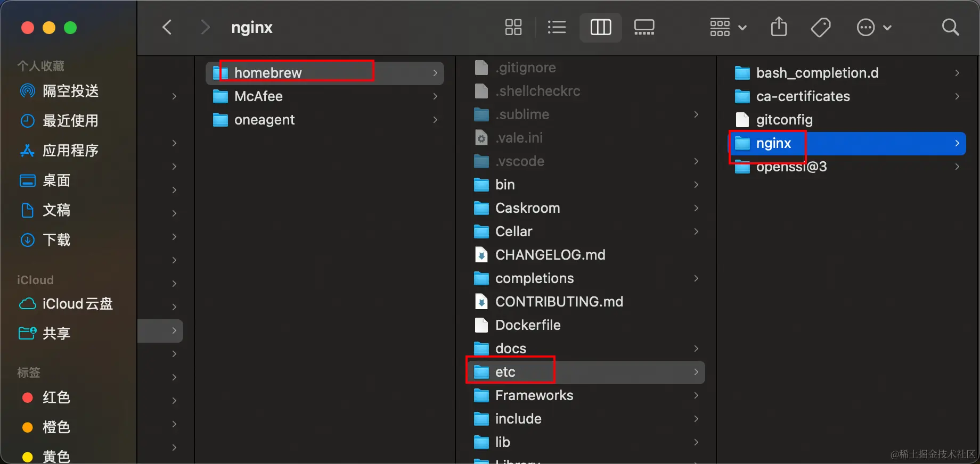Switch to icon grid view
The image size is (980, 464).
(x=513, y=27)
